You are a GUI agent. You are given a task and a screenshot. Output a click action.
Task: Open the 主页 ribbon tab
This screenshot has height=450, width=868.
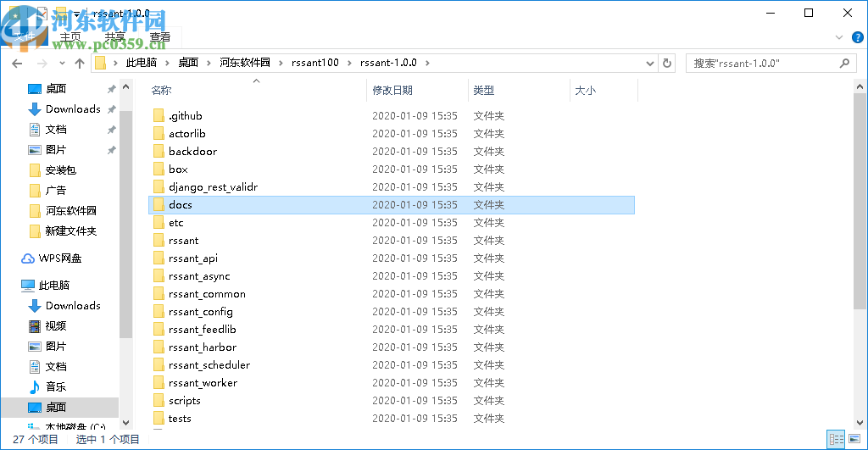70,37
